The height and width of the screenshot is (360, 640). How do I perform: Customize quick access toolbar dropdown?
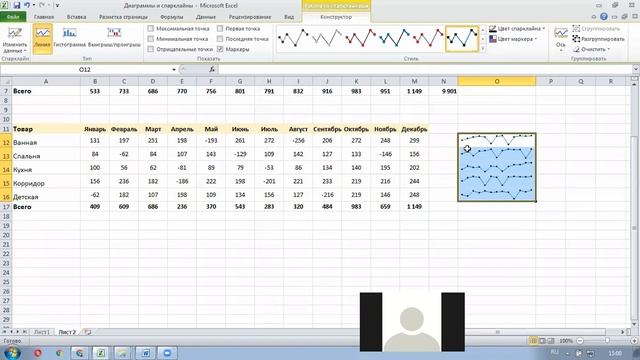57,5
